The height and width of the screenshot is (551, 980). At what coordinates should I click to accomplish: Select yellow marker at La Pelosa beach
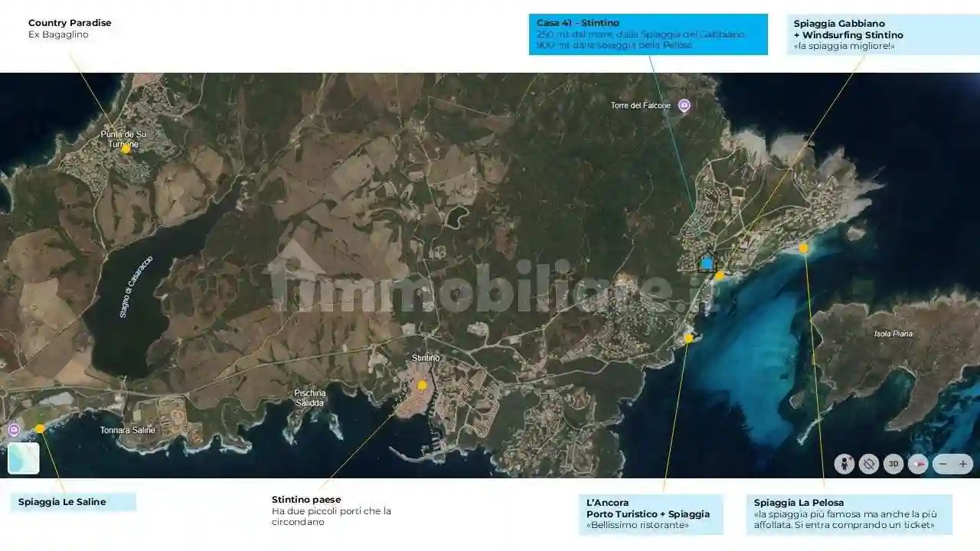point(803,248)
